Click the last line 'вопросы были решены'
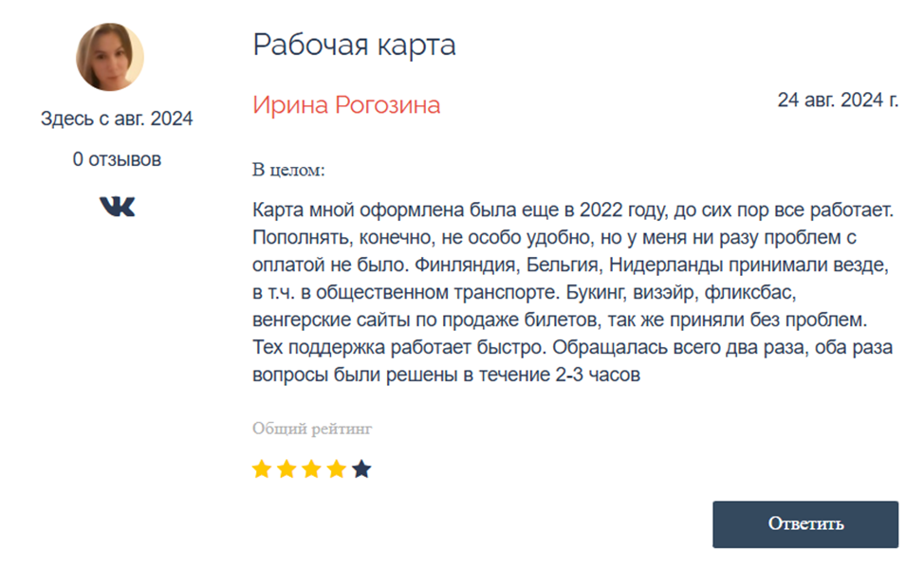 446,376
